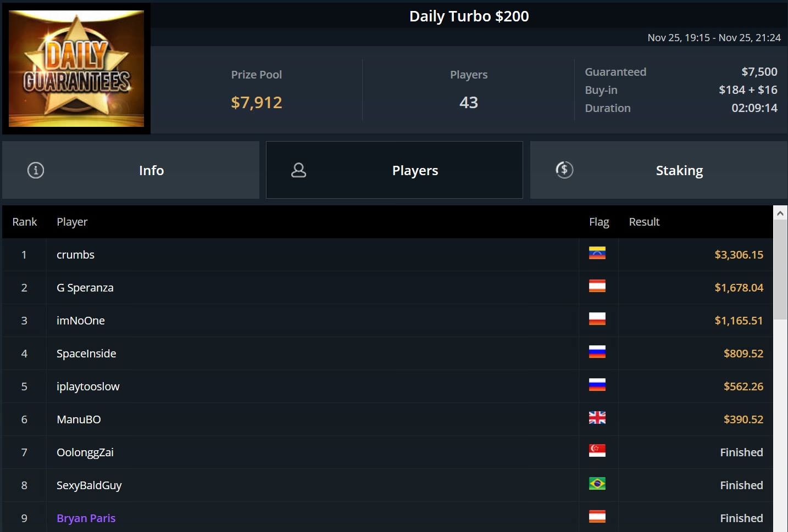Select the crumbs player row
The image size is (788, 532).
(387, 255)
